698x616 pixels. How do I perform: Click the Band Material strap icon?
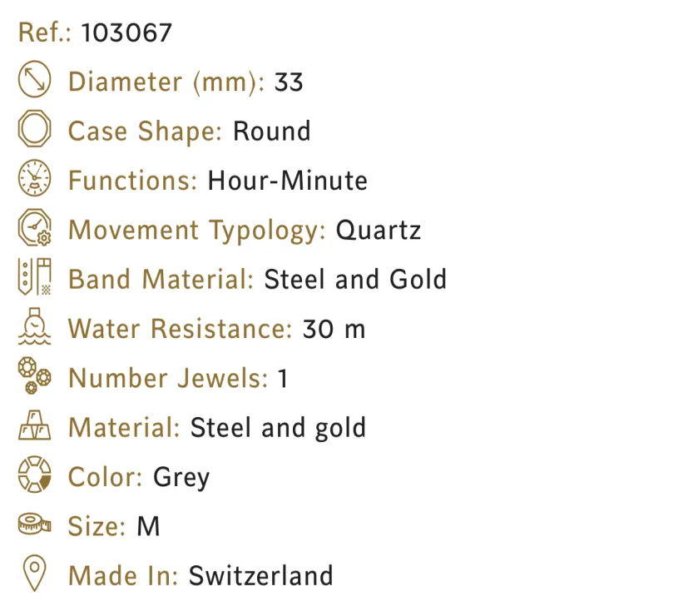34,278
